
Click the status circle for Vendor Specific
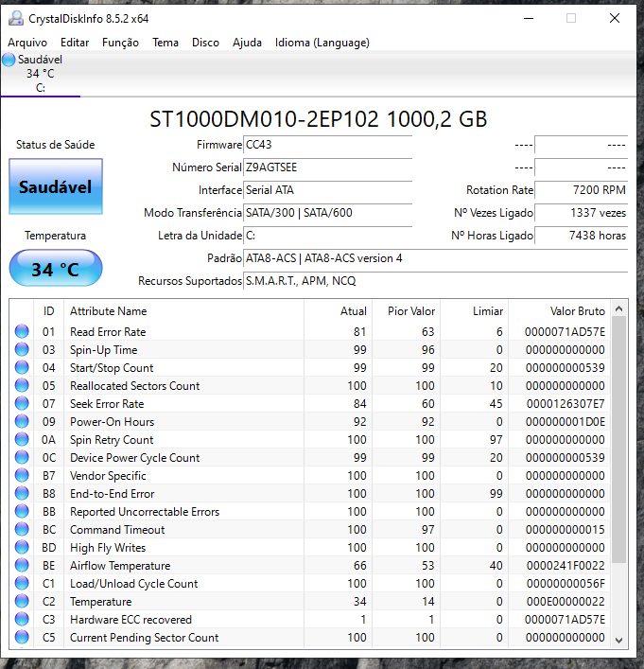click(22, 475)
